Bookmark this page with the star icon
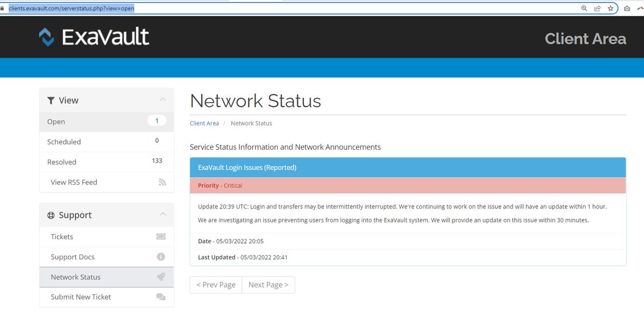644x320 pixels. click(x=610, y=9)
